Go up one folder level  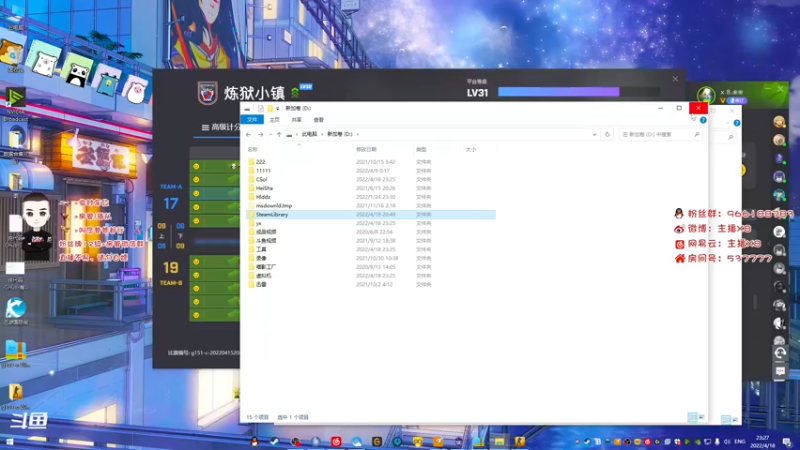click(x=279, y=134)
